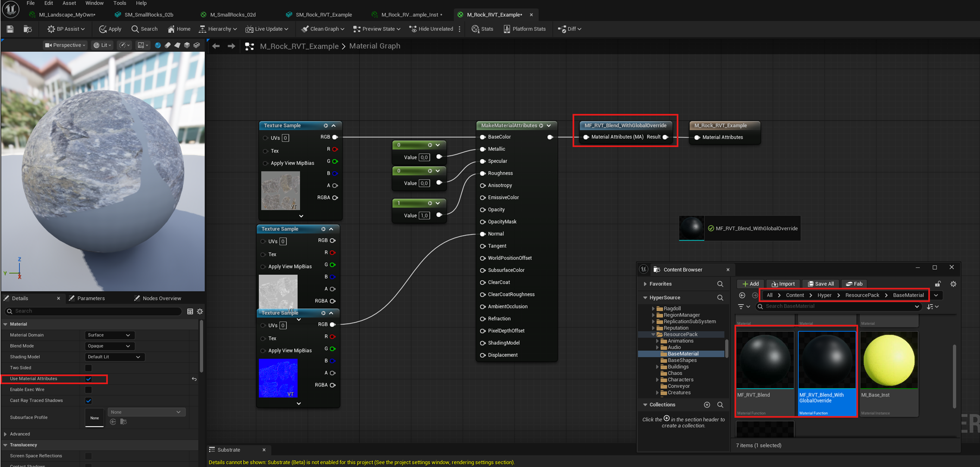Toggle the Screen Space Reflections checkbox
Viewport: 980px width, 467px height.
(x=89, y=456)
